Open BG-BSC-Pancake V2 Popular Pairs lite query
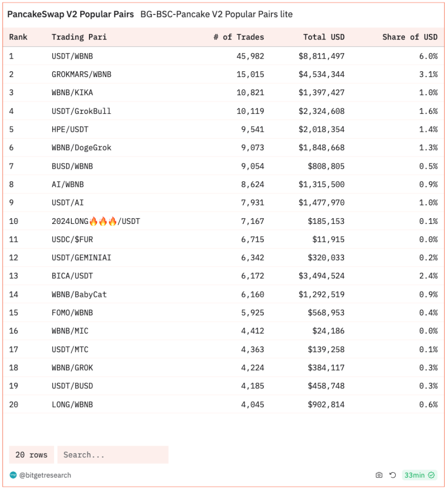The image size is (448, 491). [216, 14]
